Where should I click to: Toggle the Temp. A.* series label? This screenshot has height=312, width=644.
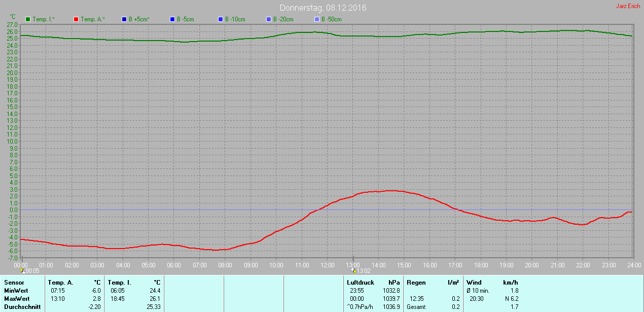pos(92,19)
